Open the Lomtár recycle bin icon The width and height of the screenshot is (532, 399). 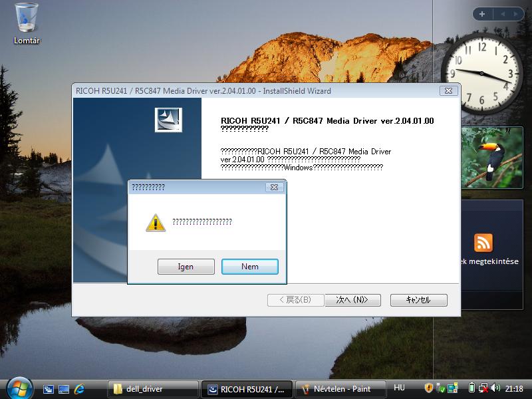[x=27, y=22]
